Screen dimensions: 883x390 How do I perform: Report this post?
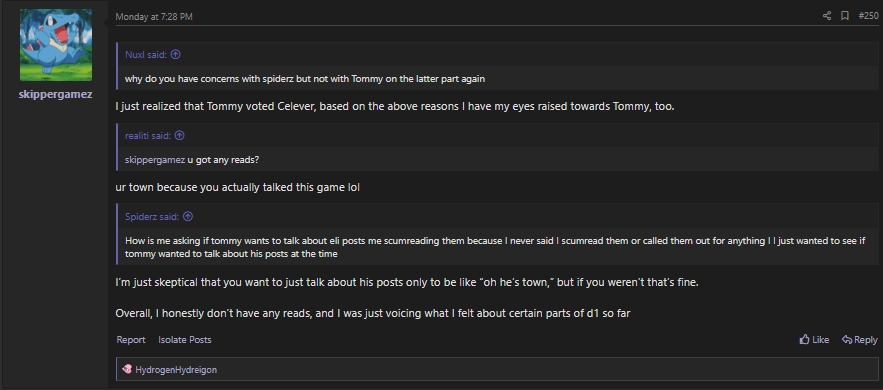tap(131, 340)
